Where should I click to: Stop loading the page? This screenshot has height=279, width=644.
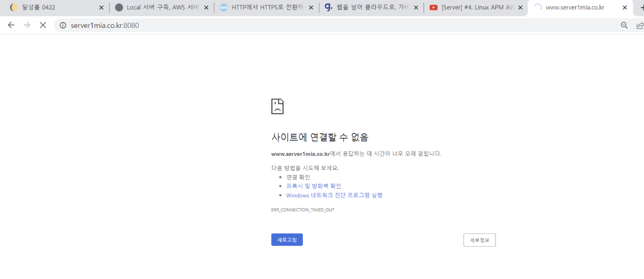click(43, 25)
